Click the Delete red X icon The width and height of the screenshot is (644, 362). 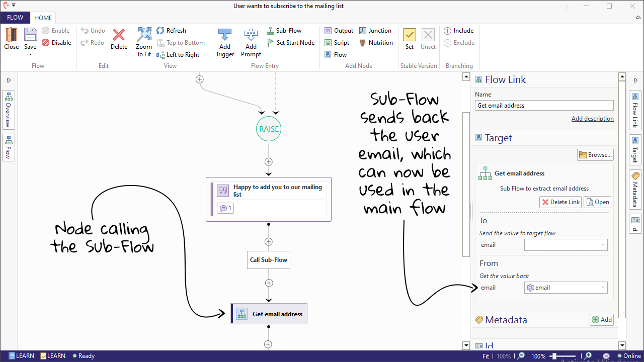pyautogui.click(x=119, y=35)
